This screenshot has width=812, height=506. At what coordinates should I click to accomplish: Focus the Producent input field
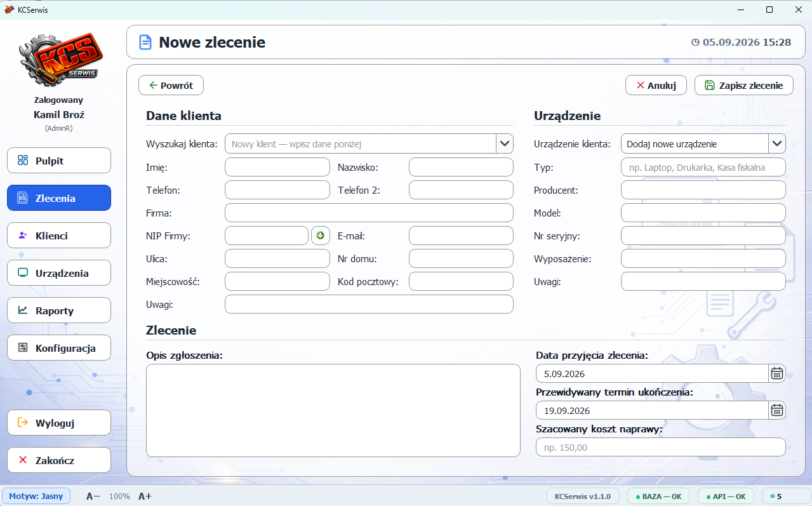click(x=703, y=190)
